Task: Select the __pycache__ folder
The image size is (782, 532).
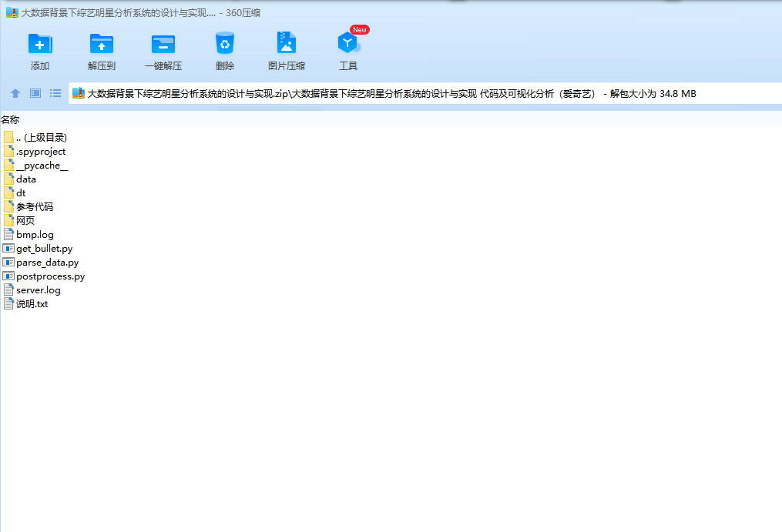Action: (42, 166)
